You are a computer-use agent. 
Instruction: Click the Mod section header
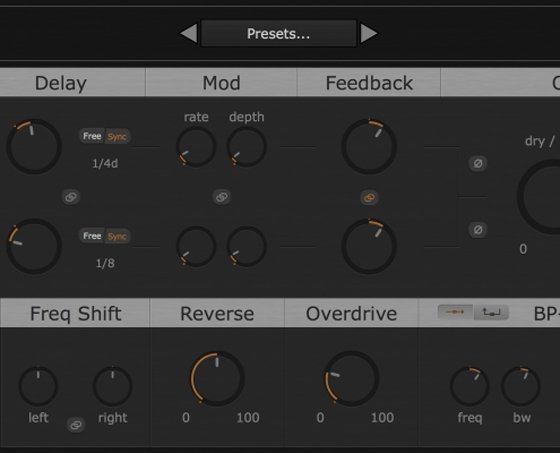click(221, 83)
